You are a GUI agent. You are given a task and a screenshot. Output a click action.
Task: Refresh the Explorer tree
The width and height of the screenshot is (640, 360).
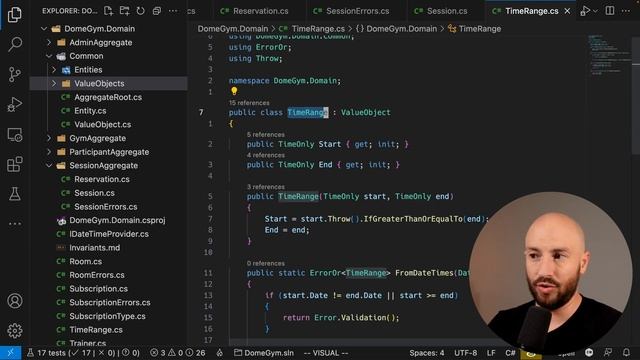point(141,11)
